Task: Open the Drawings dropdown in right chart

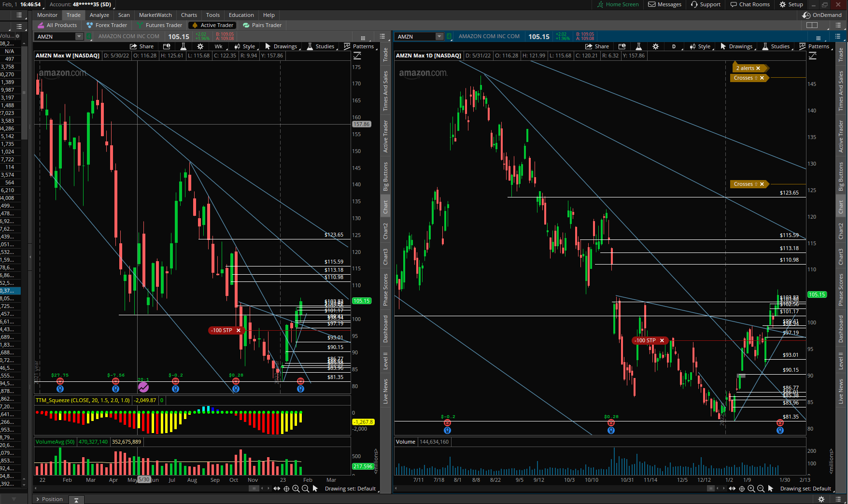Action: (738, 46)
